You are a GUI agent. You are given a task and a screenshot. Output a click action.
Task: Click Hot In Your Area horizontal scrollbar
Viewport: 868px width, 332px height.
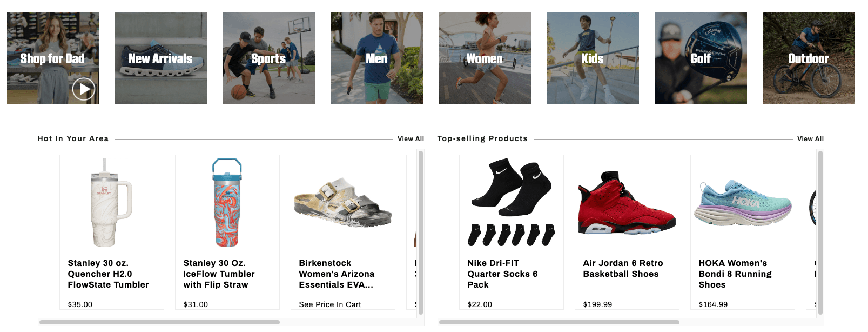(x=159, y=322)
